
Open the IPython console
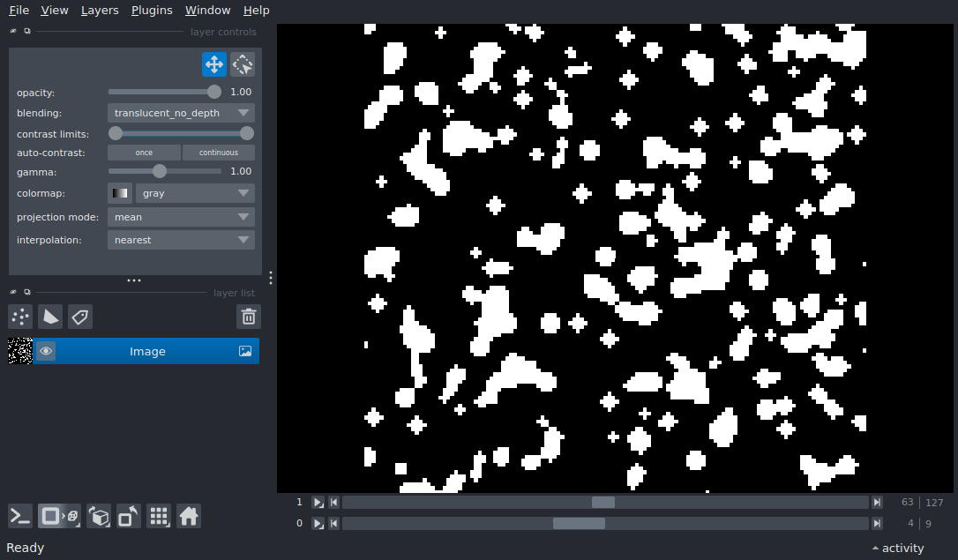click(x=20, y=517)
